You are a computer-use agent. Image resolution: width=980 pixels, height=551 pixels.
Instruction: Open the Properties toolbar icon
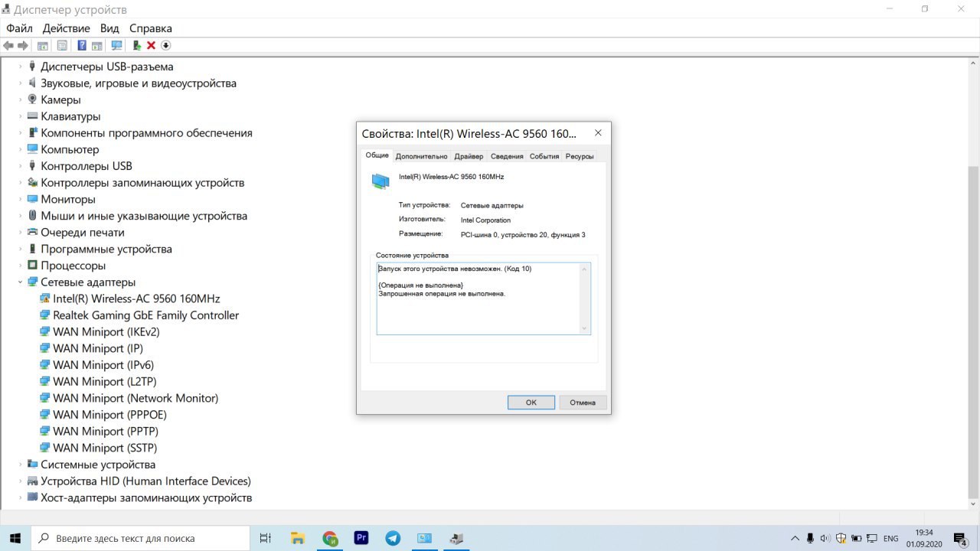click(x=62, y=46)
